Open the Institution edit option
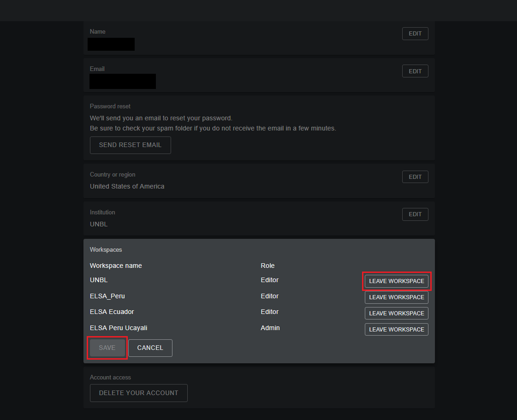 tap(415, 214)
